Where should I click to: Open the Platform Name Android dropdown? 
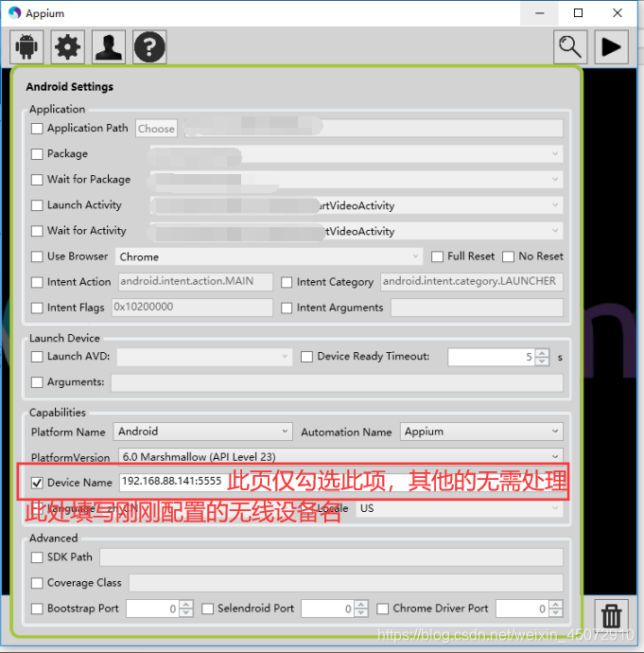coord(202,432)
